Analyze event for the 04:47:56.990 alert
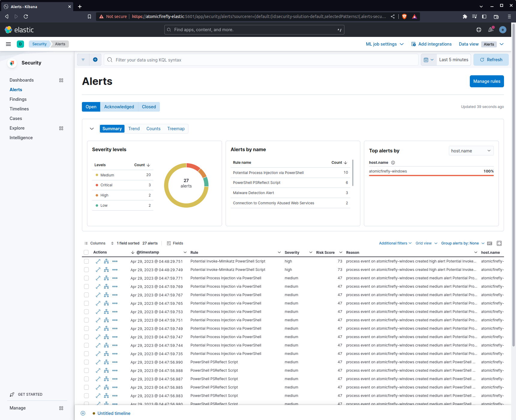This screenshot has height=420, width=516. (x=106, y=362)
